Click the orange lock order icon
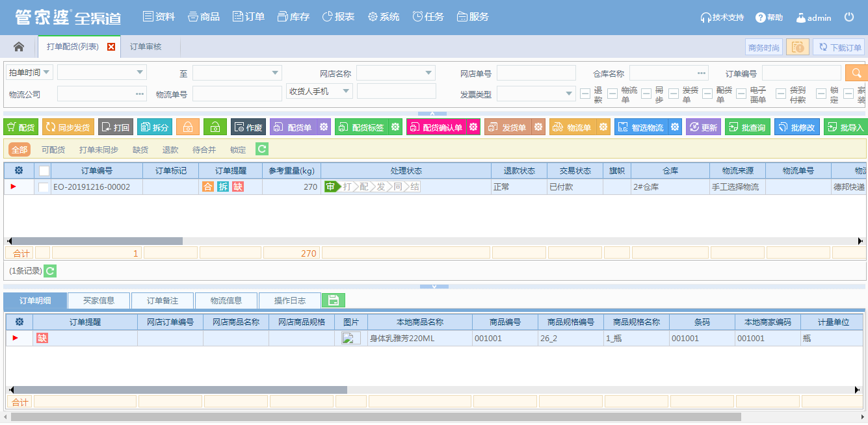Viewport: 868px width, 425px height. 187,127
